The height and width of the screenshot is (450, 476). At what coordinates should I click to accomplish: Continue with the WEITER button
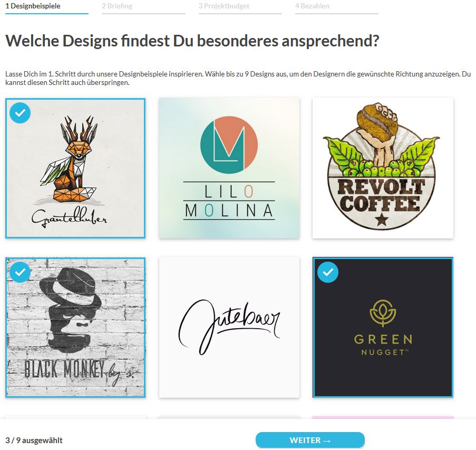pos(310,440)
